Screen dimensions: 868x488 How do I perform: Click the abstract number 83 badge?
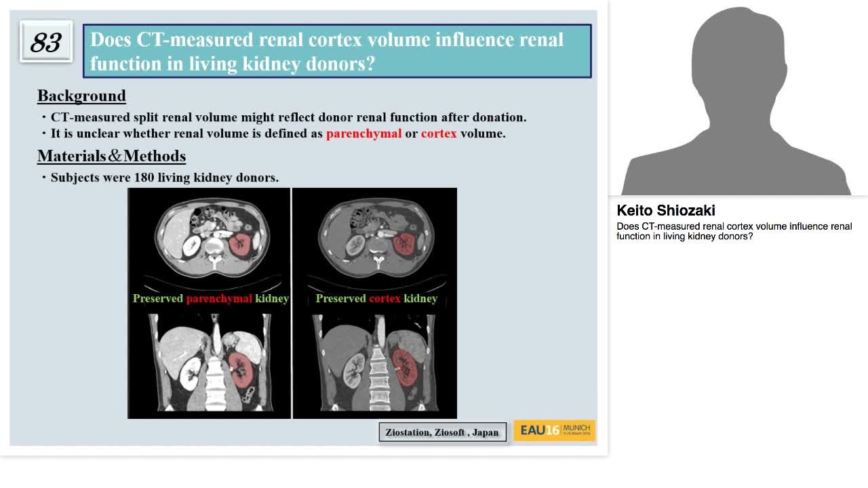click(45, 42)
